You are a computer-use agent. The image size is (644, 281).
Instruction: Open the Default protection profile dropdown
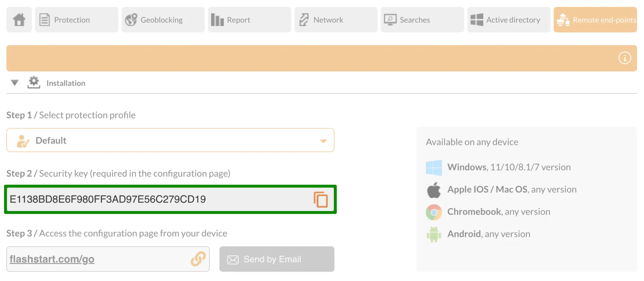170,140
